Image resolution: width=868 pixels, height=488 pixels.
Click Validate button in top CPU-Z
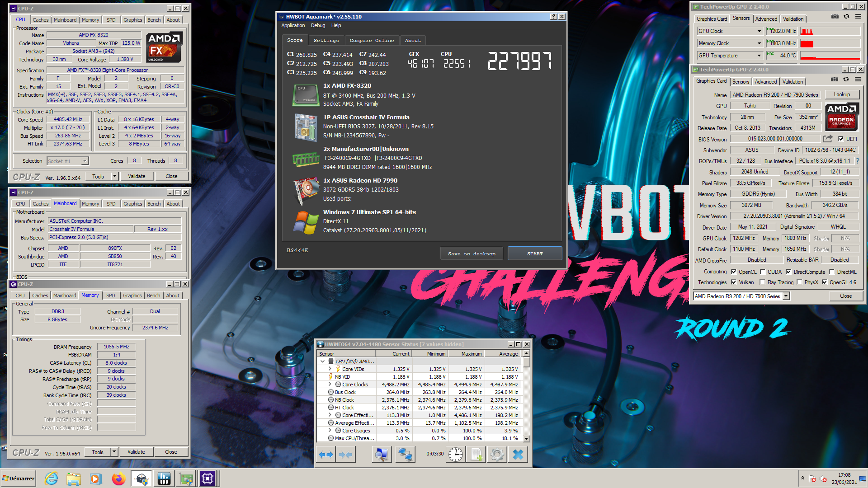click(x=137, y=176)
